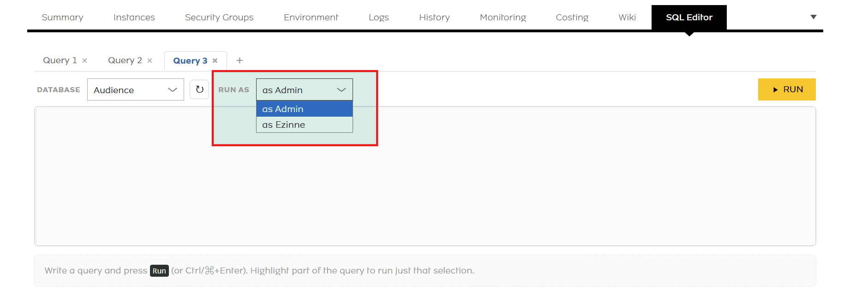Switch to the Query 2 tab
Image resolution: width=868 pixels, height=303 pixels.
pyautogui.click(x=125, y=60)
